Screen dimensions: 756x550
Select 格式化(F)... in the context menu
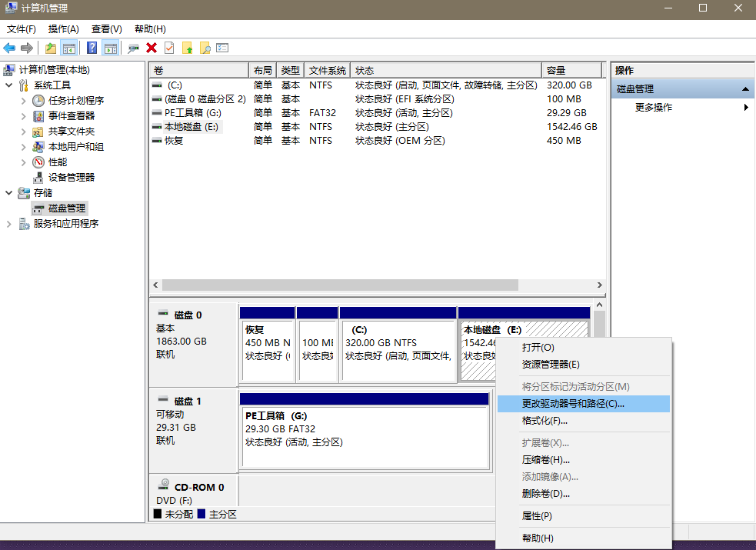click(545, 421)
